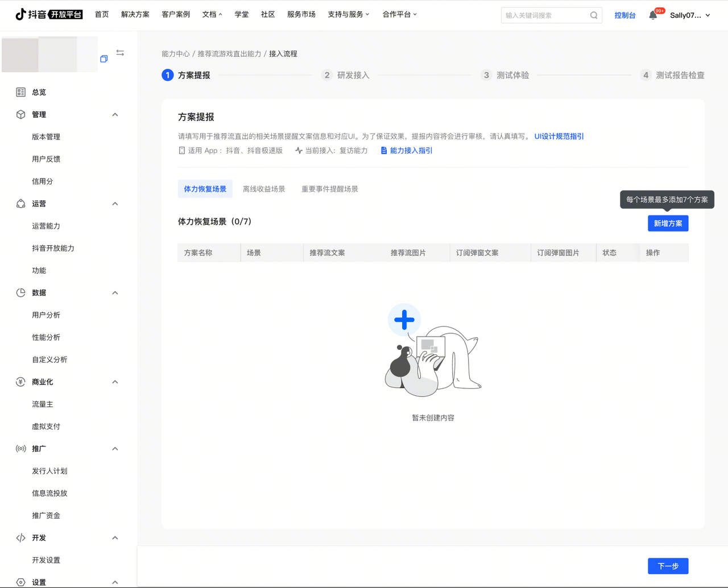
Task: Click the 下一步 button
Action: click(x=668, y=566)
